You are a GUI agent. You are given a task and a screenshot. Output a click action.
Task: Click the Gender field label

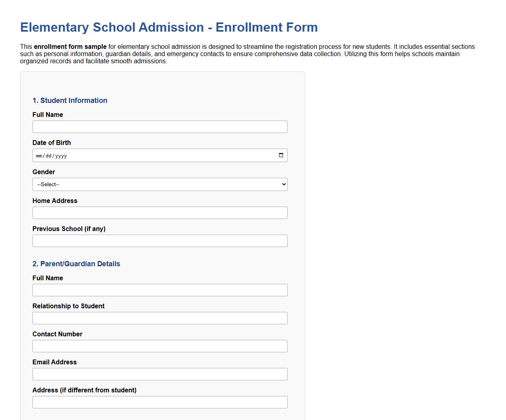coord(44,172)
